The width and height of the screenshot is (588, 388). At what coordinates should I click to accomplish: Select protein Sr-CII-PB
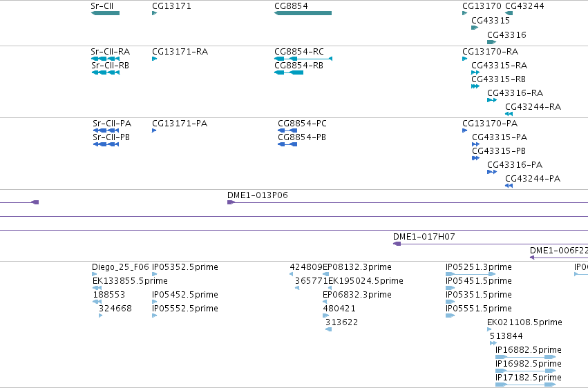106,144
